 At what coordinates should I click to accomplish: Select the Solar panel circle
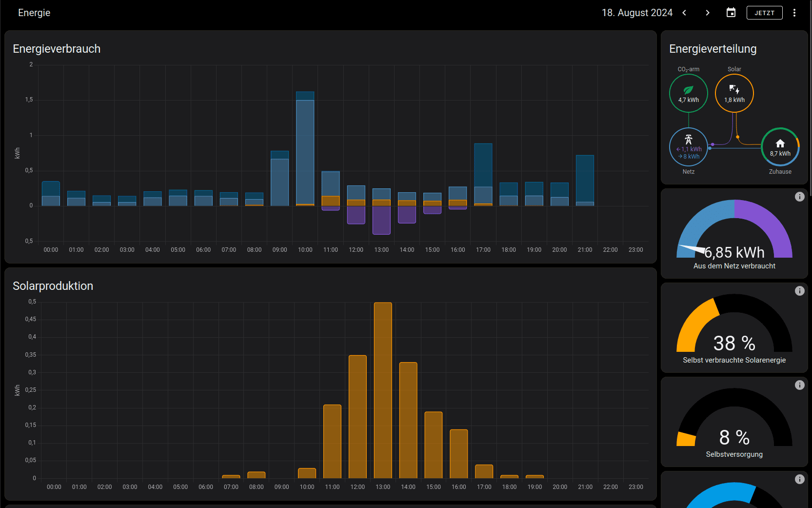(734, 93)
